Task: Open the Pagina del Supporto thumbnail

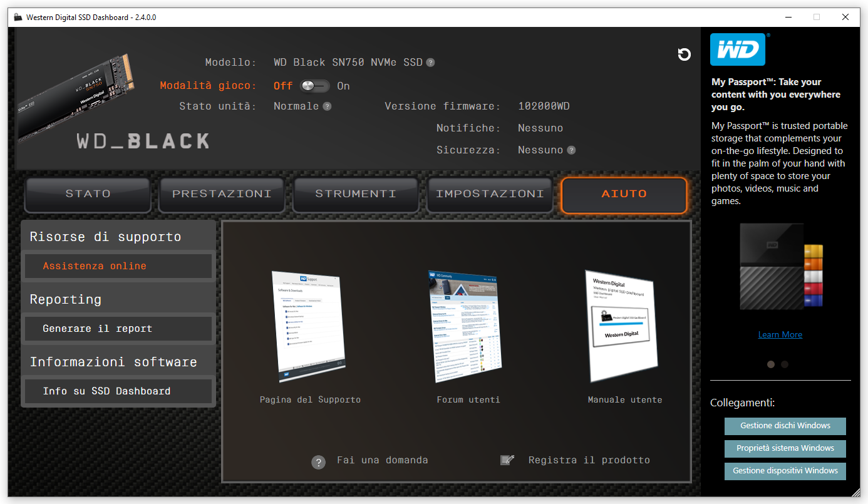Action: point(309,326)
